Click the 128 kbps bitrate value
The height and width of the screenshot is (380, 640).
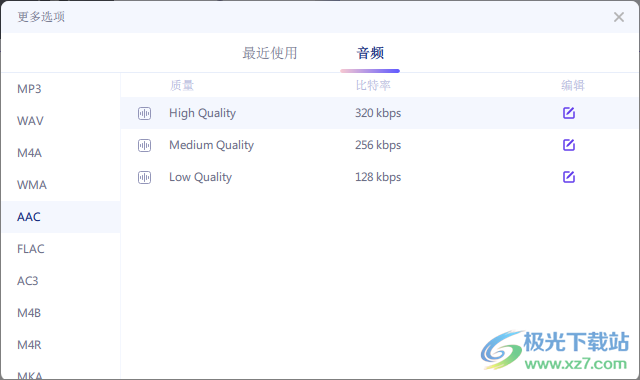(378, 177)
